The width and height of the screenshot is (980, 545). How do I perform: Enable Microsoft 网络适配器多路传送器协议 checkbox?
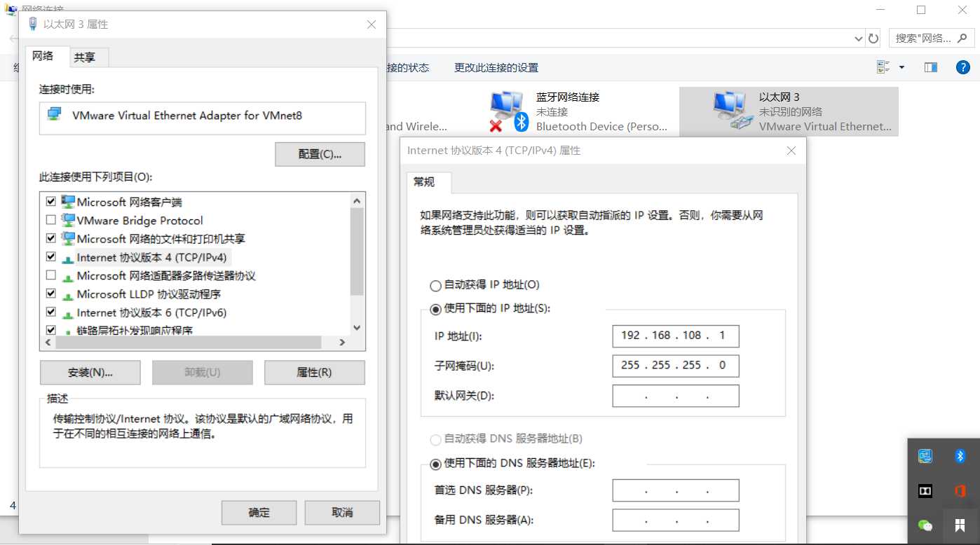[50, 275]
